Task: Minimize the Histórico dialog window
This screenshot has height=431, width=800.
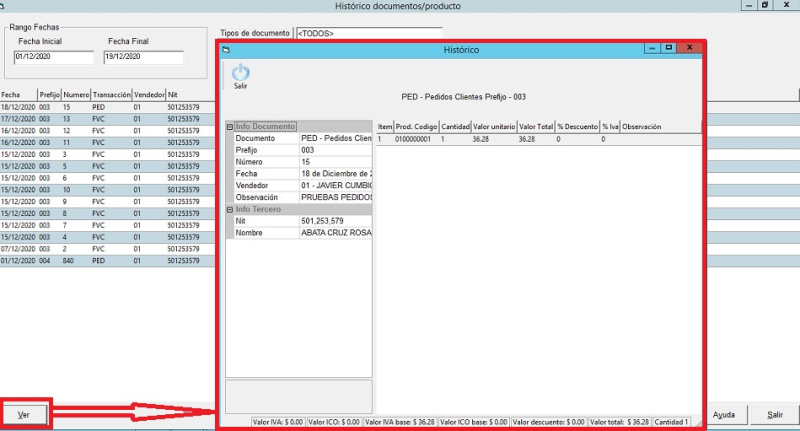Action: 651,48
